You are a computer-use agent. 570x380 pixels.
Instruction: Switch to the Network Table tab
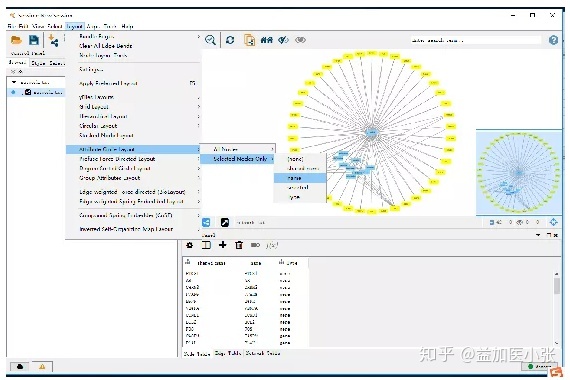click(x=262, y=353)
